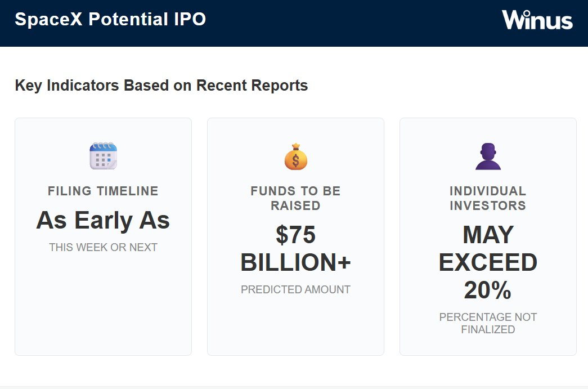
Task: Click the As Early As text
Action: pos(103,220)
